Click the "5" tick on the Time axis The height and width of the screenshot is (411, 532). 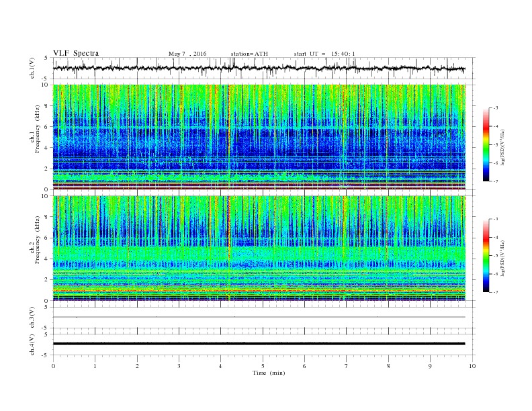click(x=263, y=366)
